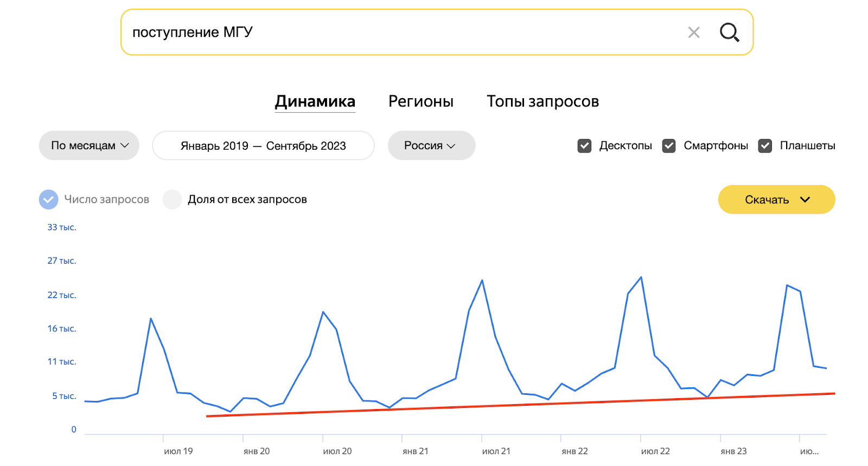Click the 'янв 22' axis label

(575, 451)
